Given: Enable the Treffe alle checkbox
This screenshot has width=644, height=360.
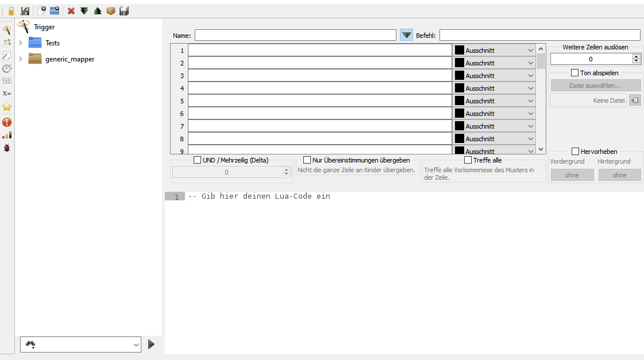Looking at the screenshot, I should click(468, 160).
